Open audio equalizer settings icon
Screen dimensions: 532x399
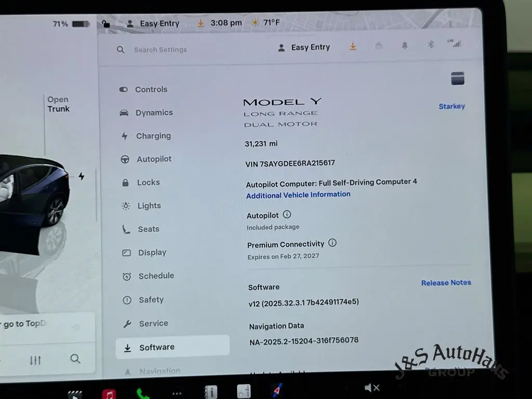pyautogui.click(x=35, y=360)
